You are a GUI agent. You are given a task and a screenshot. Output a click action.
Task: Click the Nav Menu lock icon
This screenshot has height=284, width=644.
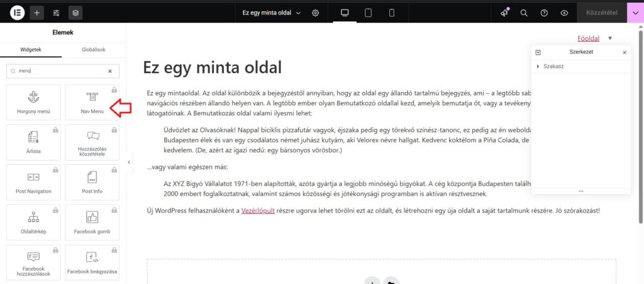114,89
